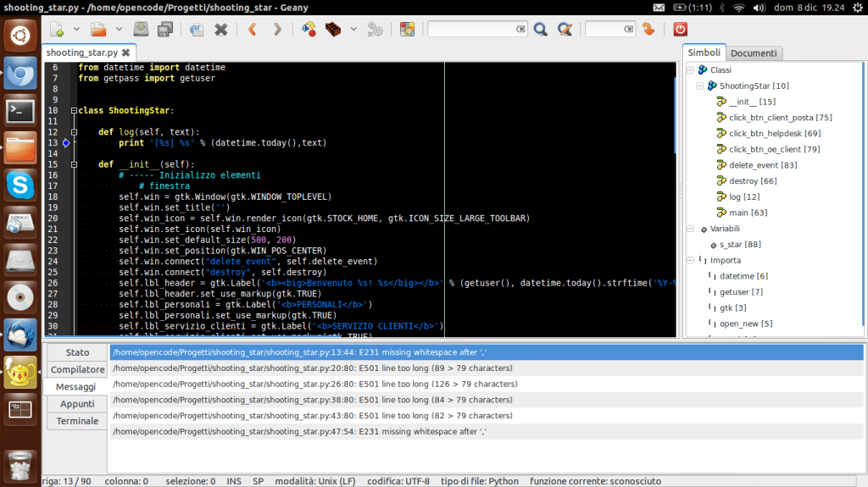Select the datetime [6] import
Image resolution: width=868 pixels, height=487 pixels.
point(743,276)
